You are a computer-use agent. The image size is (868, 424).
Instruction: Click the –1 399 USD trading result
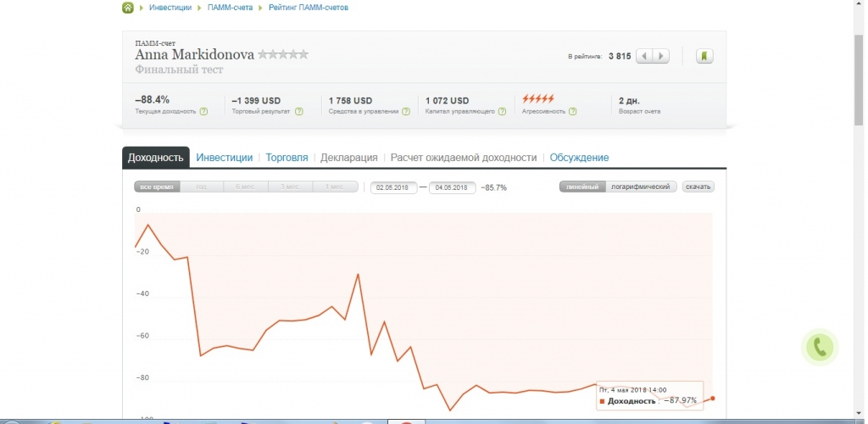tap(256, 101)
